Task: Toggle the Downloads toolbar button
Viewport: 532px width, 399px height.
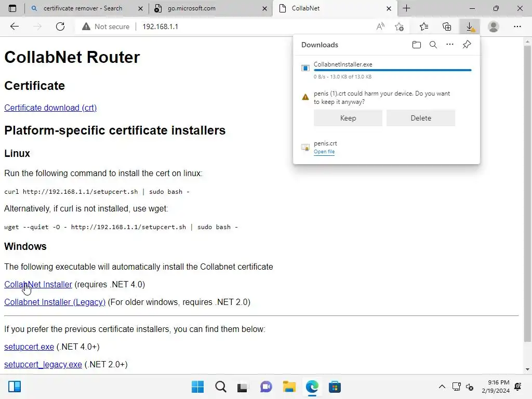Action: coord(470,26)
